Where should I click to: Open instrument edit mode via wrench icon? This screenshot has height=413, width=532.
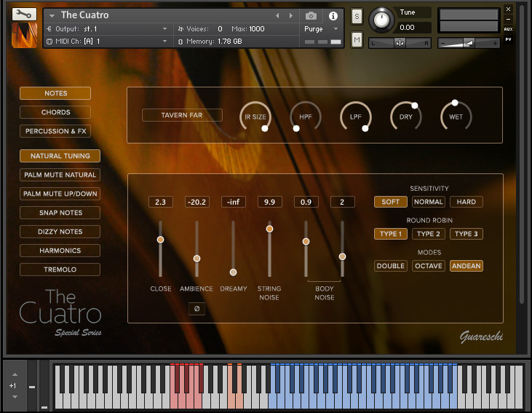coord(25,15)
